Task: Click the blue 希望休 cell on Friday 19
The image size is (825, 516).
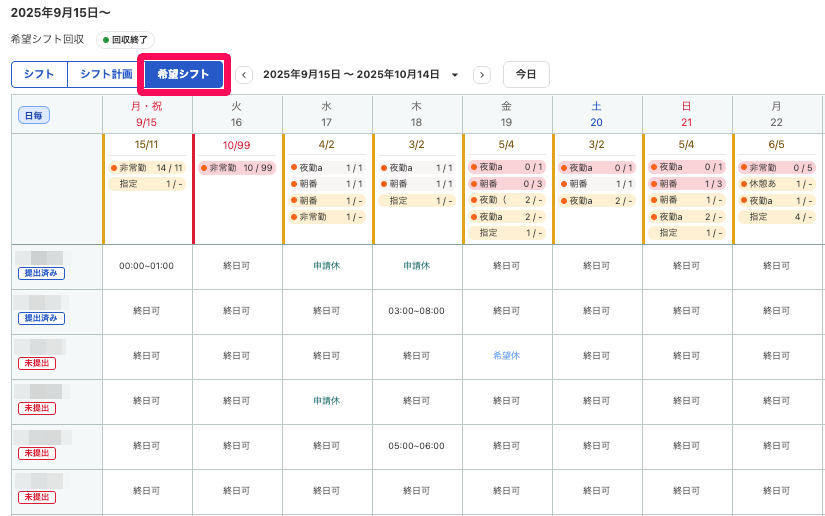Action: point(507,356)
